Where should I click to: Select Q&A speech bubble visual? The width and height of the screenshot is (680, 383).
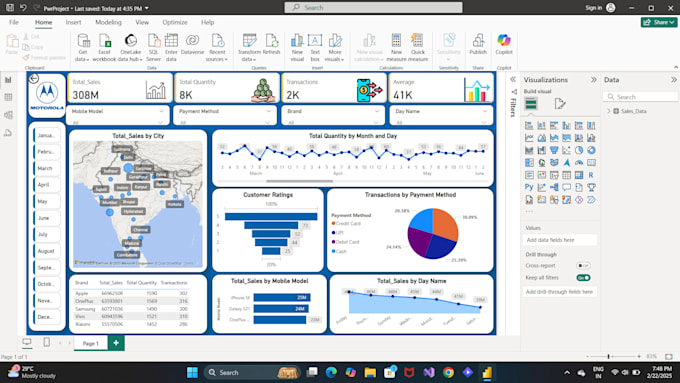coord(566,187)
